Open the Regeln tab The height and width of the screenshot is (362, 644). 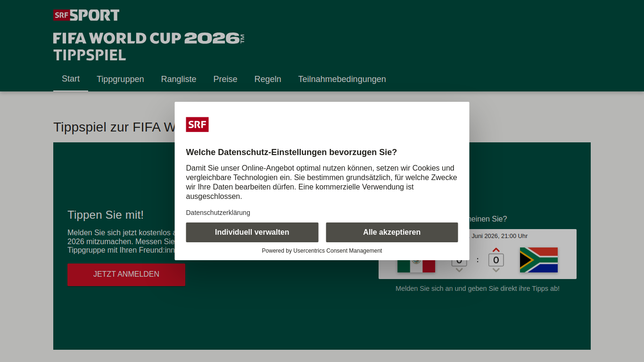tap(268, 79)
